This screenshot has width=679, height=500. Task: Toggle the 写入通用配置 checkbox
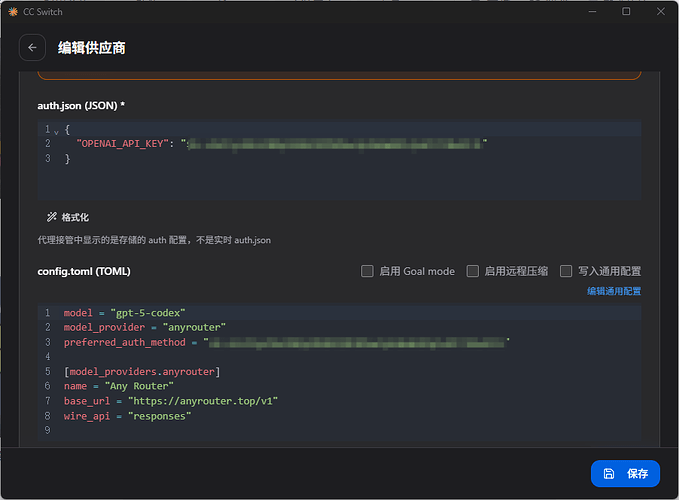(566, 271)
